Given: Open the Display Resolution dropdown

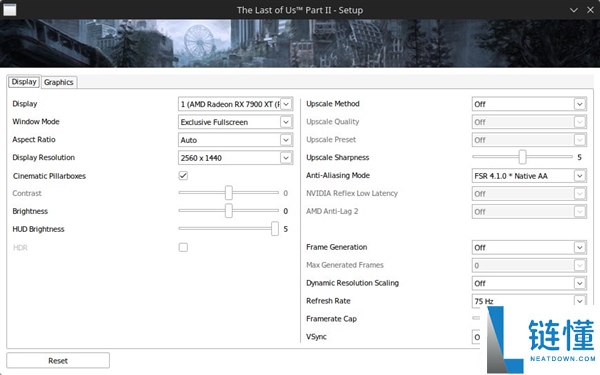Looking at the screenshot, I should click(x=235, y=158).
